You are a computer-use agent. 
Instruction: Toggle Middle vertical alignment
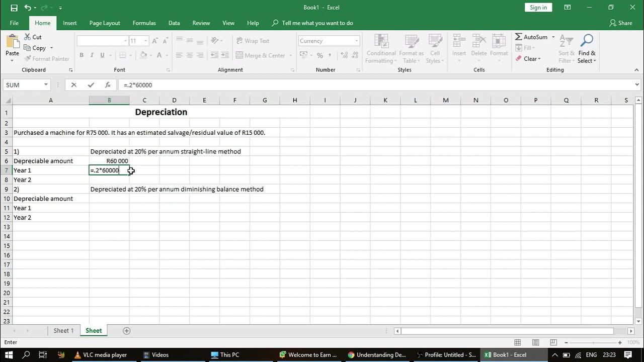(x=190, y=41)
